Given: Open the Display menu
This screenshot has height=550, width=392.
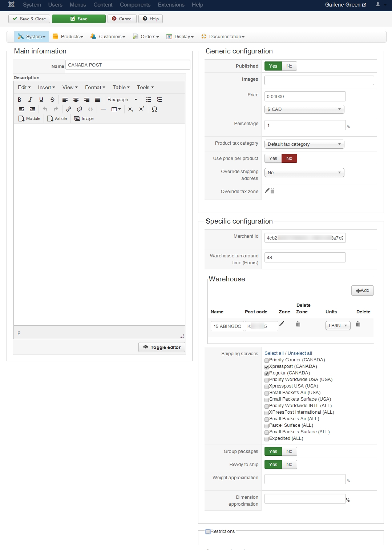Looking at the screenshot, I should pyautogui.click(x=180, y=37).
